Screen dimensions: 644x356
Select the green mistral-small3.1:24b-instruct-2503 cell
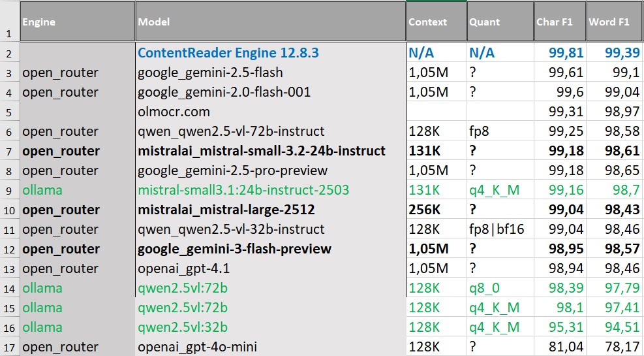tap(243, 190)
